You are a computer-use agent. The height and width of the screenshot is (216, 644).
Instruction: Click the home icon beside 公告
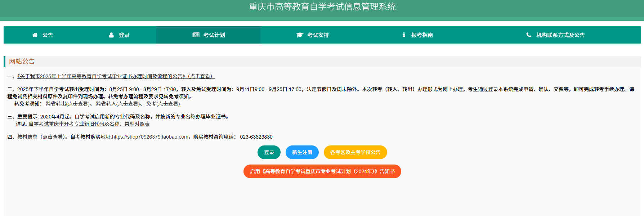(35, 35)
